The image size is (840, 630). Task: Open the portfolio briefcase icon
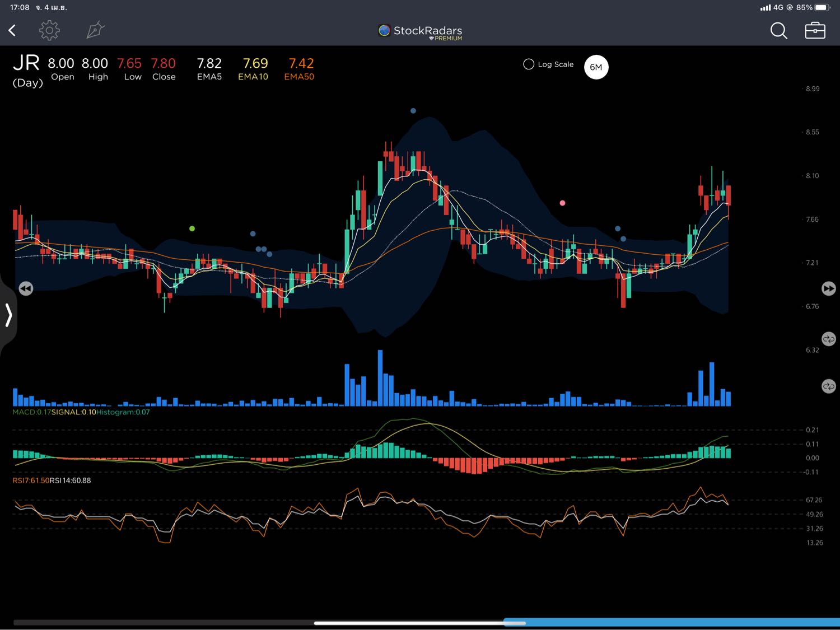tap(815, 31)
